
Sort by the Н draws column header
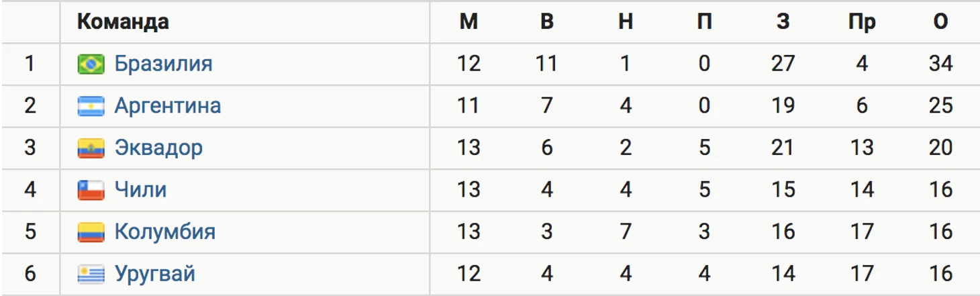pyautogui.click(x=626, y=22)
